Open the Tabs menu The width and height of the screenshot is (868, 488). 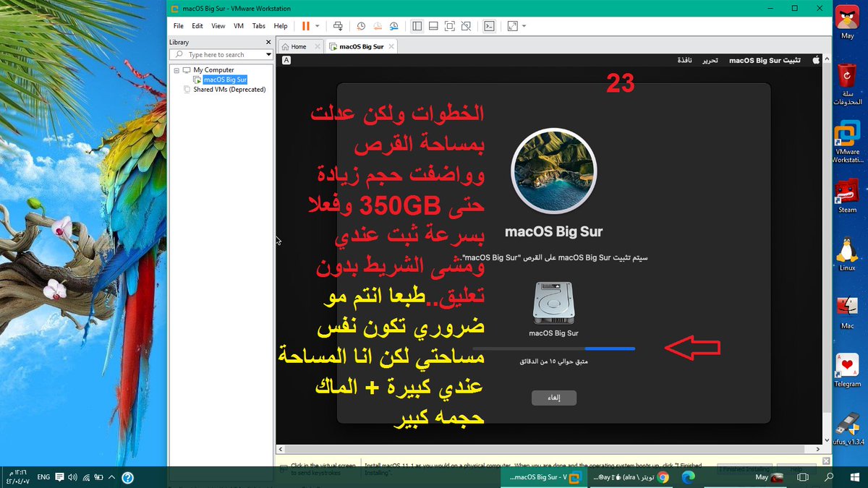259,26
